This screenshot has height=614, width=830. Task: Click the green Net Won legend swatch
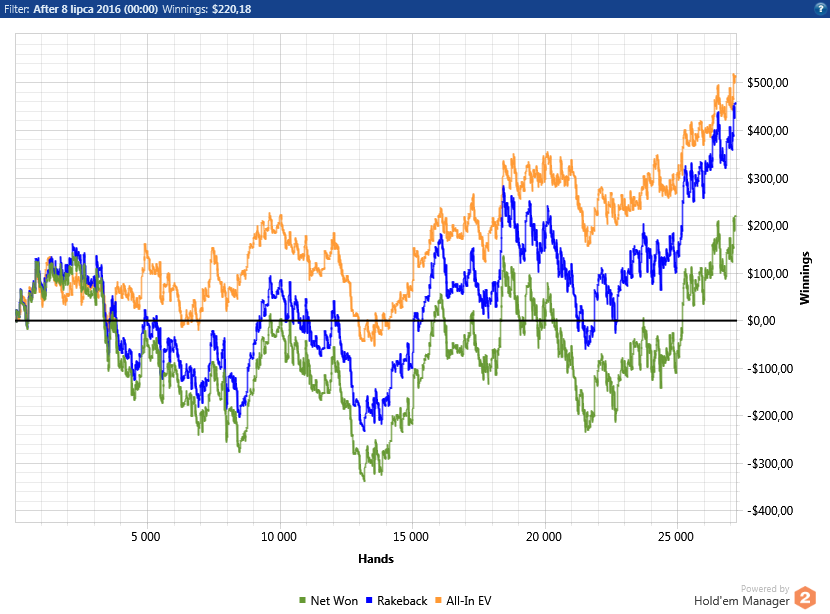point(303,600)
